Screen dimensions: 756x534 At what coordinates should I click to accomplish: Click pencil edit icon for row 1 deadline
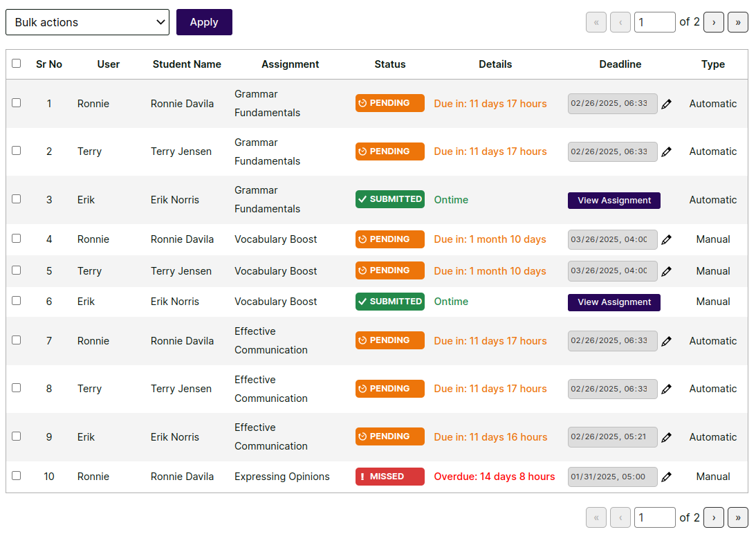pyautogui.click(x=666, y=104)
